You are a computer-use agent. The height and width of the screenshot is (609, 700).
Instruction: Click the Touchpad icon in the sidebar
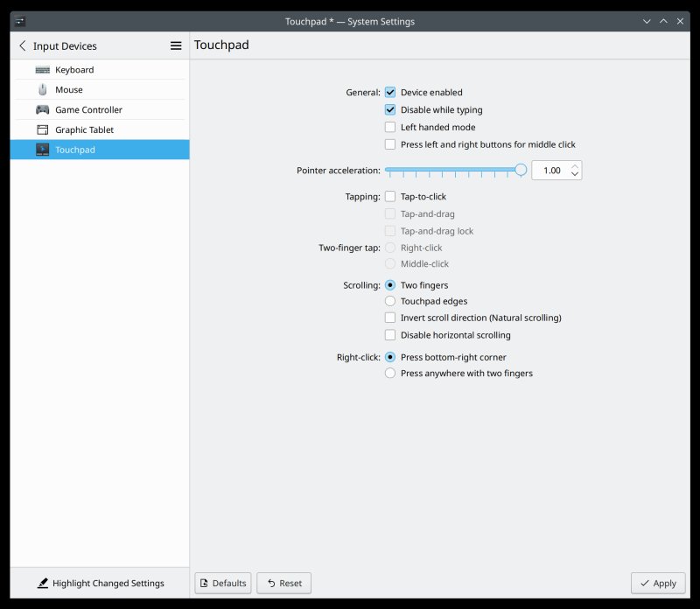pos(42,150)
